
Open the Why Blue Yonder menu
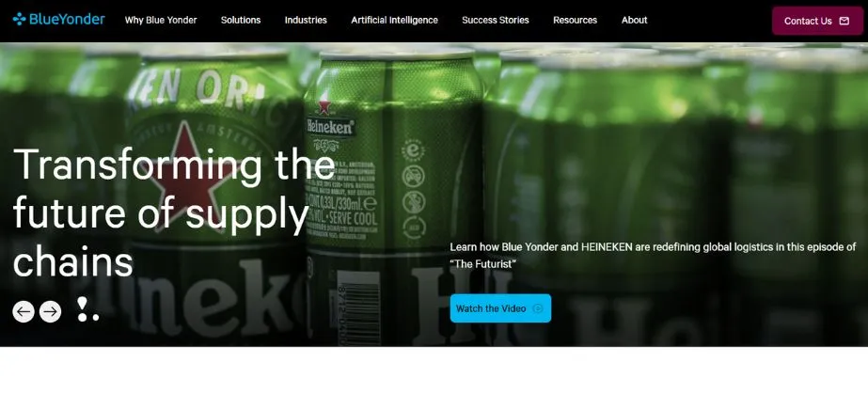(161, 20)
